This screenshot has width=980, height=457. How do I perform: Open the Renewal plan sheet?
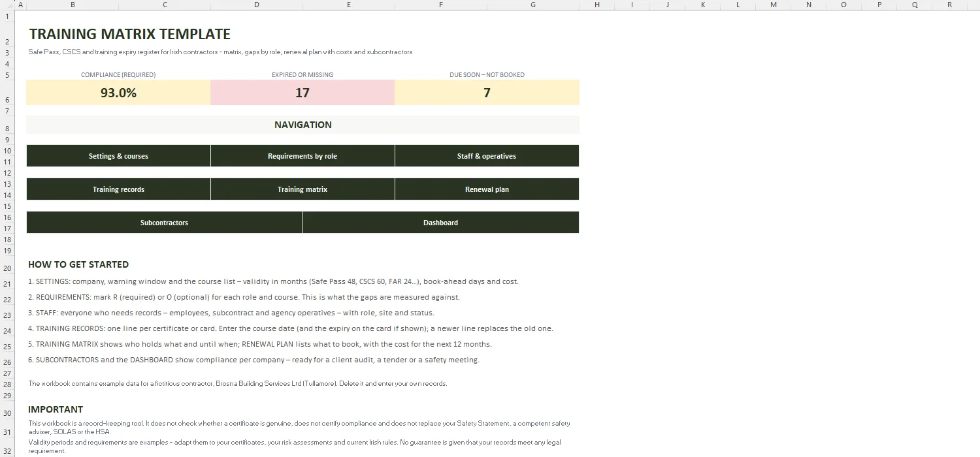click(487, 189)
